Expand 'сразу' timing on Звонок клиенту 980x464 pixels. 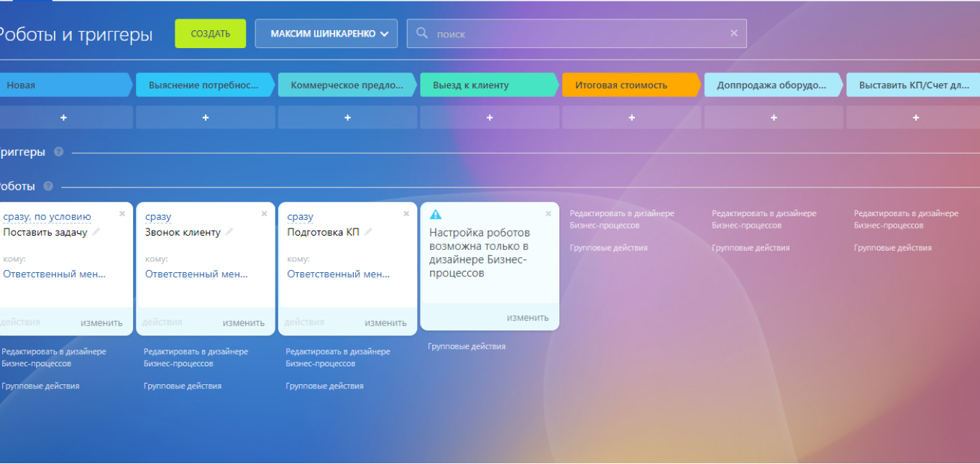158,217
